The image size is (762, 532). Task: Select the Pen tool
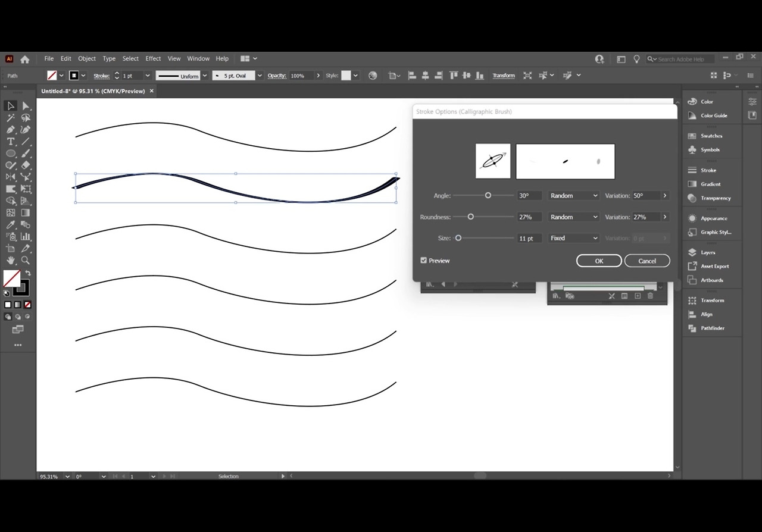11,130
